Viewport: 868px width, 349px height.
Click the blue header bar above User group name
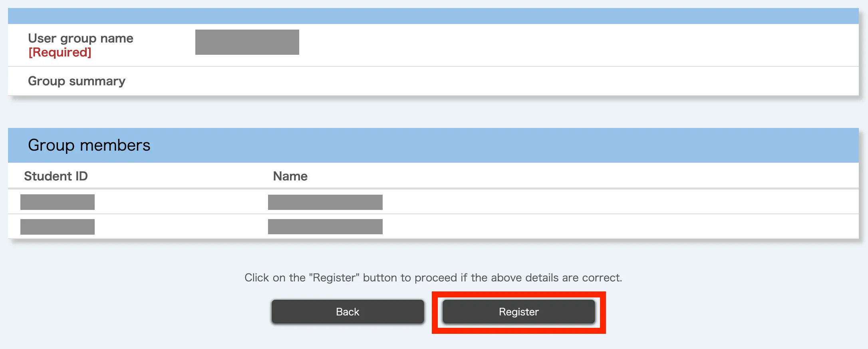click(x=433, y=16)
